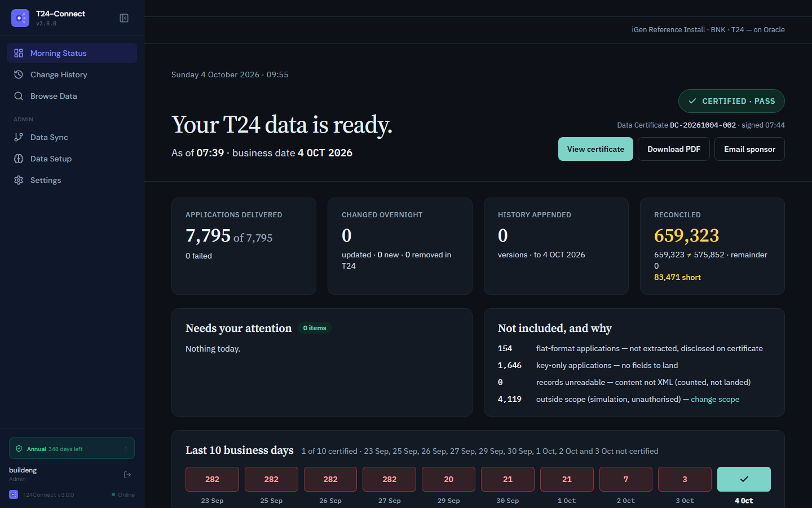Select the certified 4 Oct tile
The width and height of the screenshot is (812, 508).
(744, 479)
